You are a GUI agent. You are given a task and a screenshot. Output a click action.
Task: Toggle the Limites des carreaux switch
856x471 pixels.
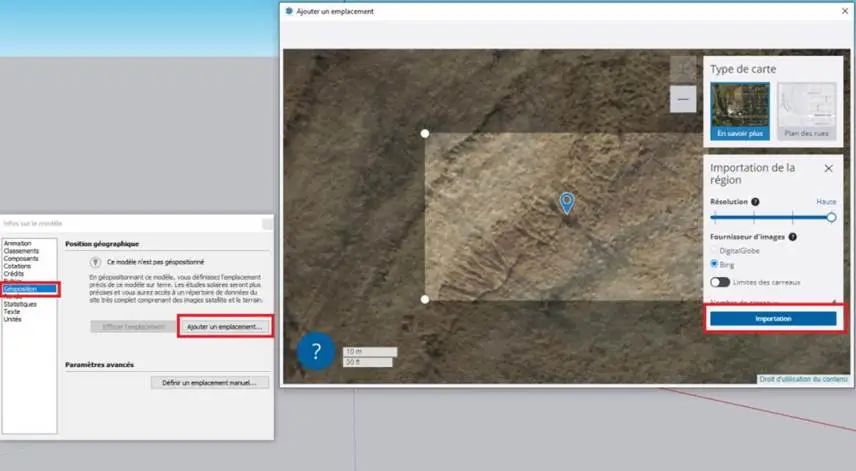719,282
